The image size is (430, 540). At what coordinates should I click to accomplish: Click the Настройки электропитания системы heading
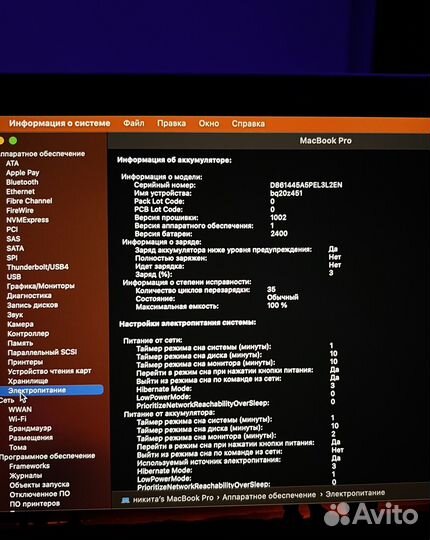[188, 323]
